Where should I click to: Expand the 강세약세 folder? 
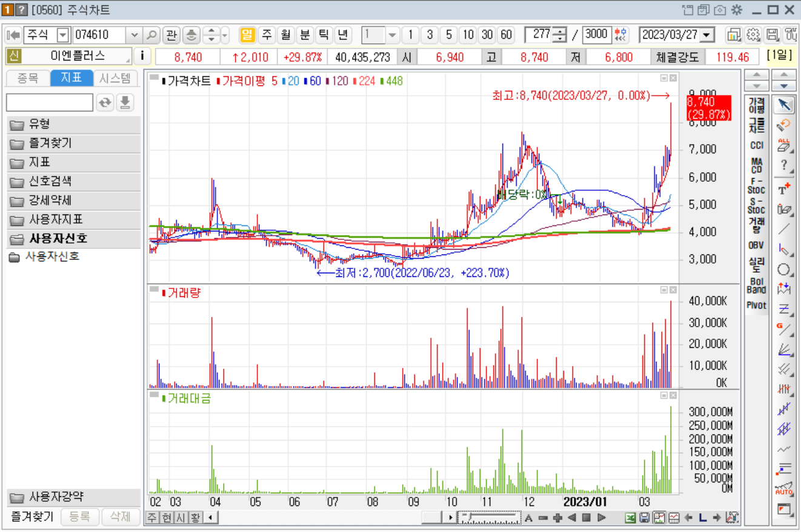click(x=73, y=201)
